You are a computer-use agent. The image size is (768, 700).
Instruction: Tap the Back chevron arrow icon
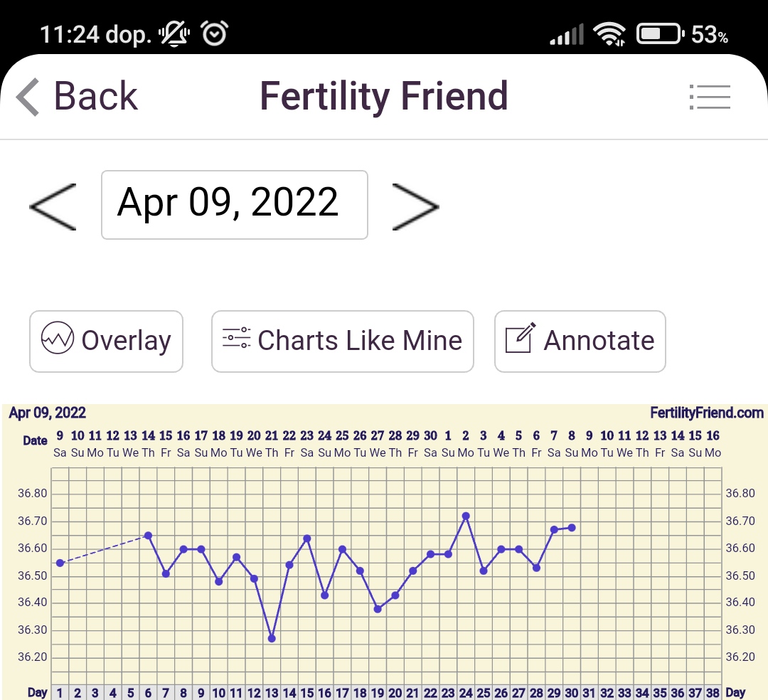point(28,97)
